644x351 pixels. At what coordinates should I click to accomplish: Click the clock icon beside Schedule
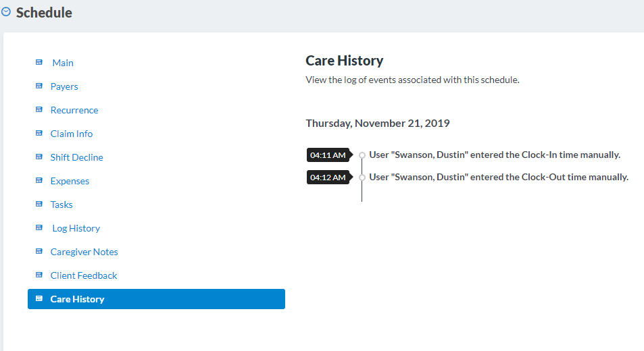(x=6, y=12)
